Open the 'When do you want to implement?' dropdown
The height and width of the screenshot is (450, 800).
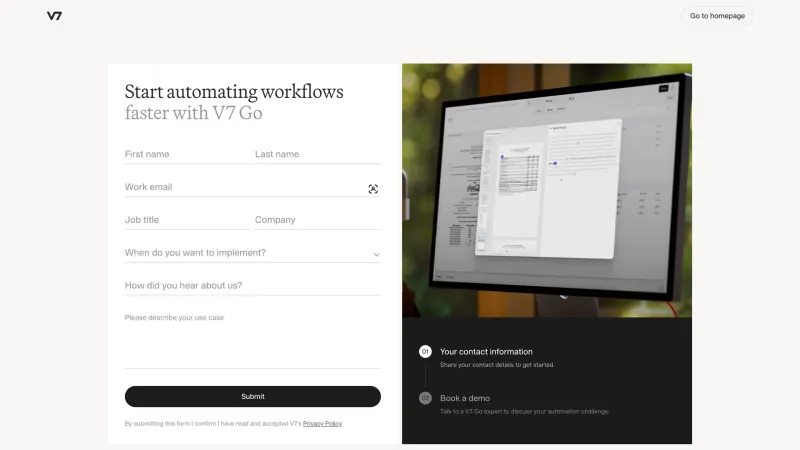pos(253,253)
